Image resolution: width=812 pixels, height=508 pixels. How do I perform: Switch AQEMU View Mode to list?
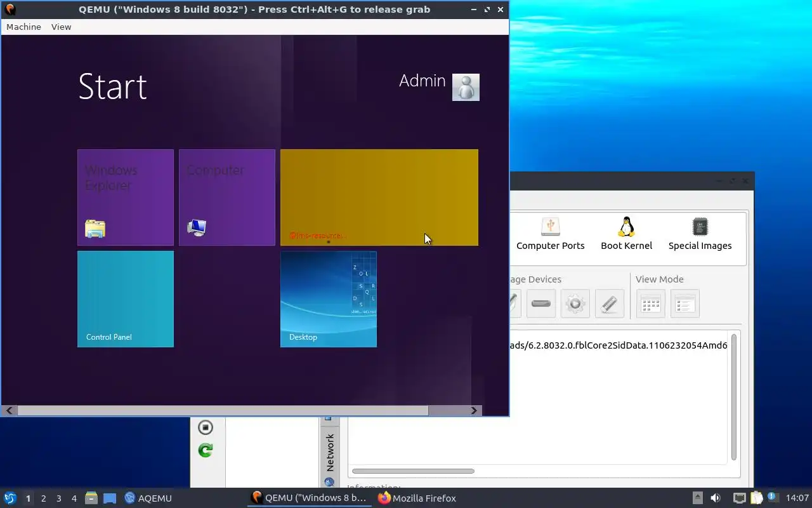click(684, 304)
